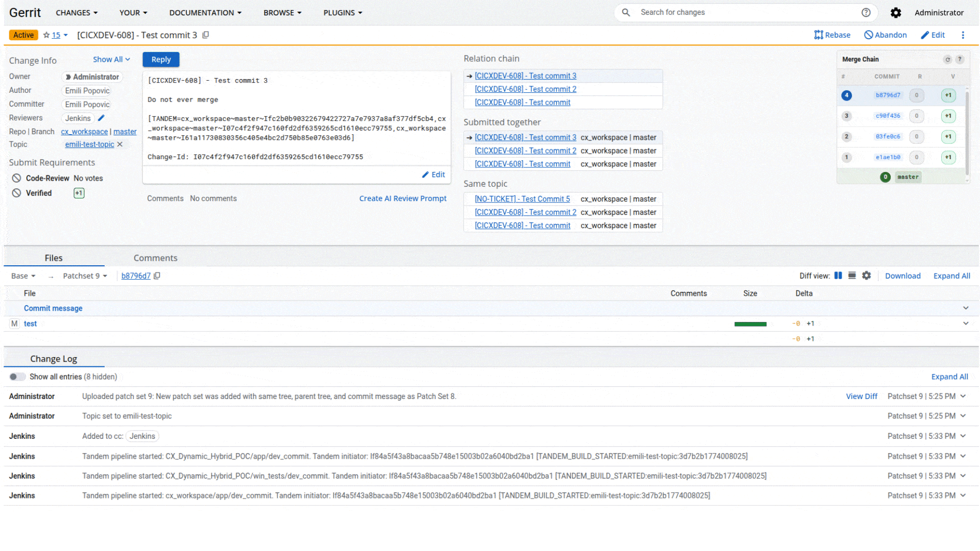Expand the 'Uploaded patch set 9' log entry

(x=963, y=396)
